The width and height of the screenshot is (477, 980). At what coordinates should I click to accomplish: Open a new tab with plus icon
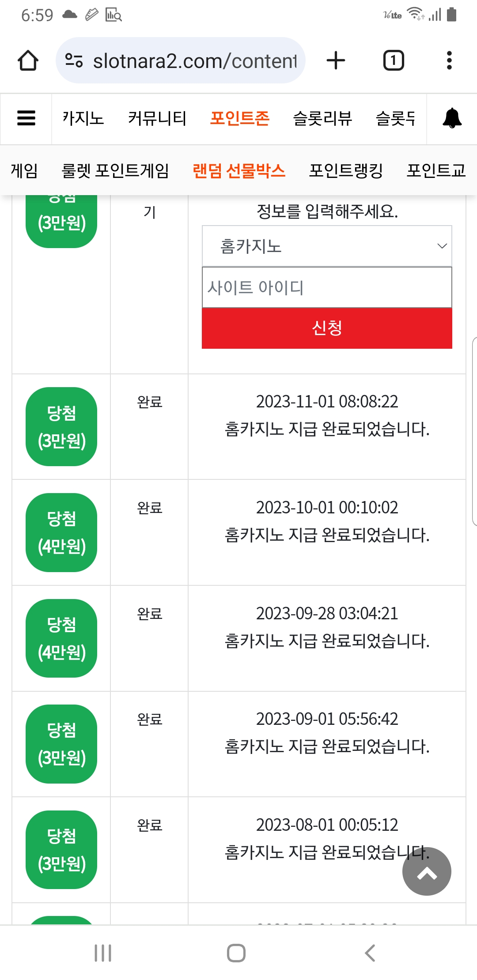pos(336,60)
